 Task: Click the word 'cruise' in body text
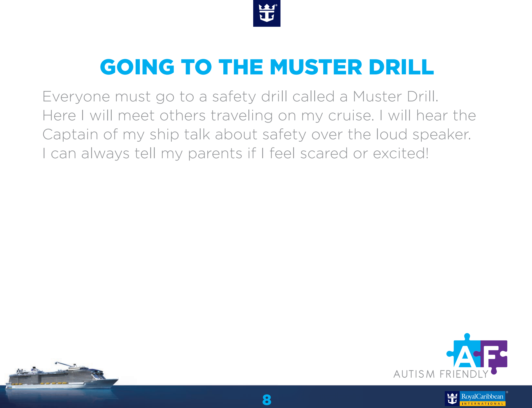tap(351, 116)
